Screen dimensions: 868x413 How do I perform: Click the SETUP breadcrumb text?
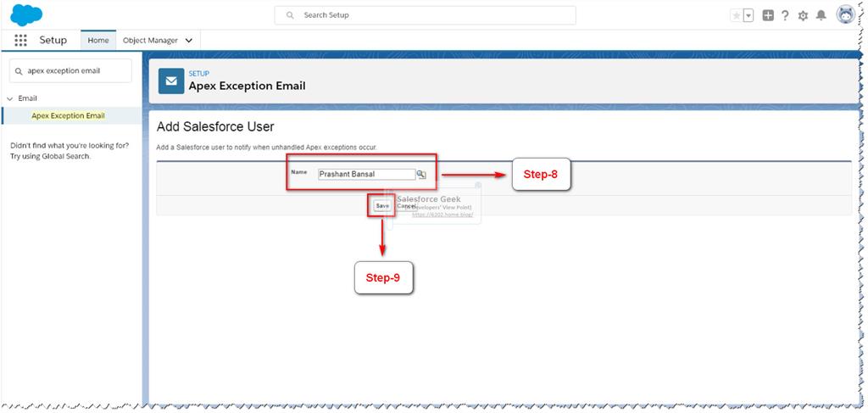coord(198,74)
